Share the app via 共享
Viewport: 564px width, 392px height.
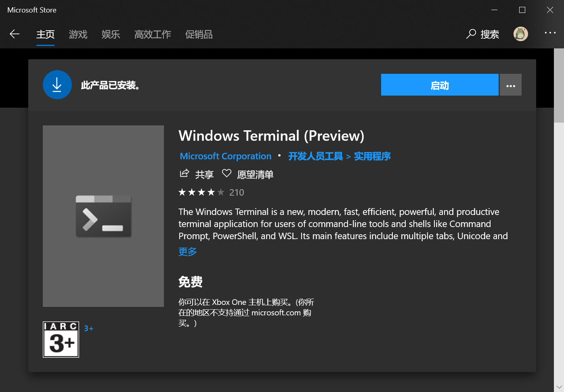pyautogui.click(x=197, y=174)
